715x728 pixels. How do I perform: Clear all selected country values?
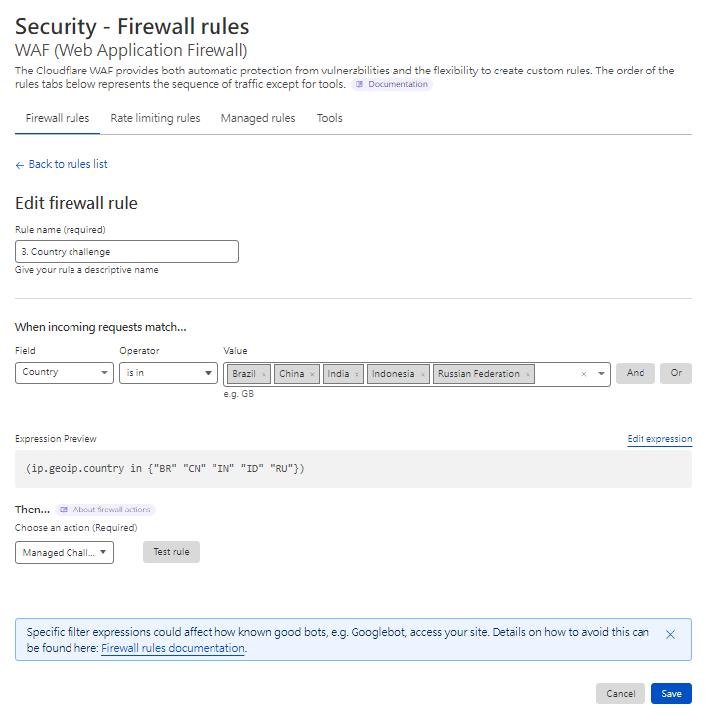point(584,374)
